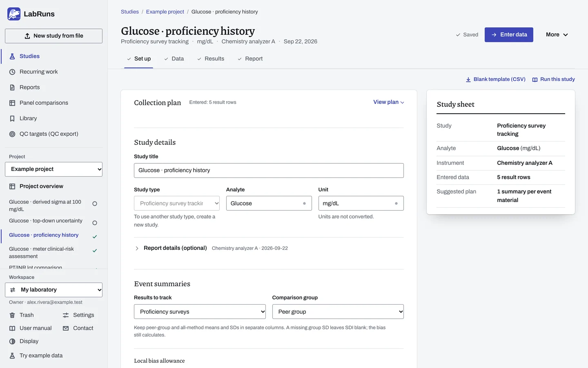Click the upload icon in New study button
The image size is (588, 368).
click(27, 36)
